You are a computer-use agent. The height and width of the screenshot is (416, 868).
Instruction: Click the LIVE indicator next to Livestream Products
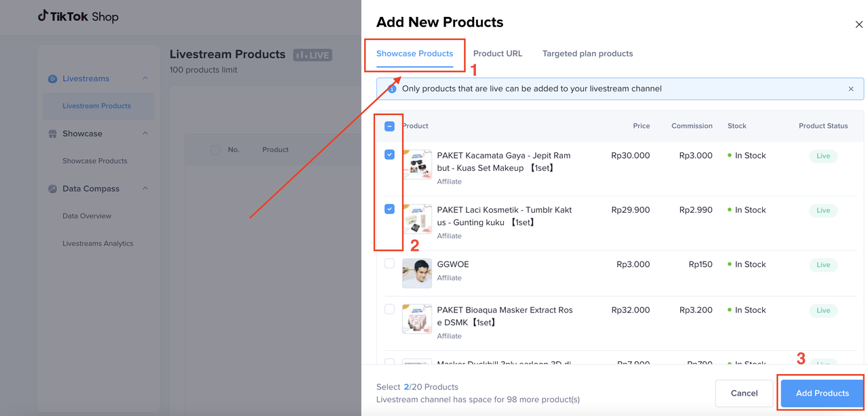[x=312, y=55]
